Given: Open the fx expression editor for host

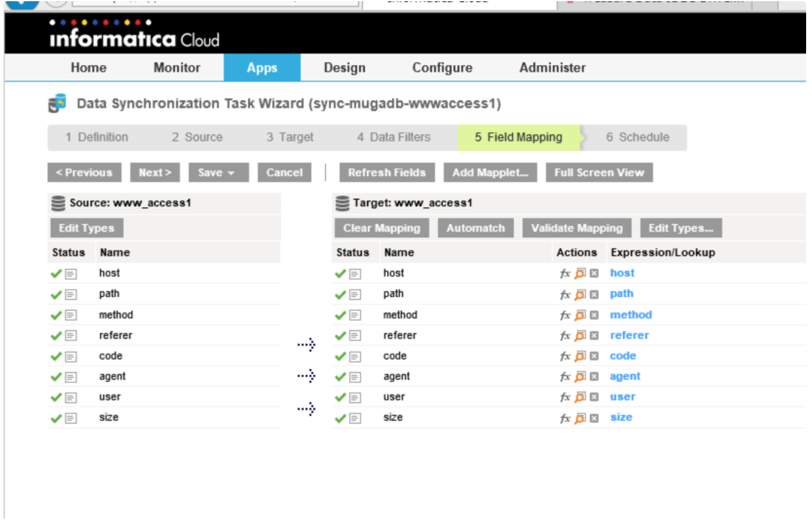Looking at the screenshot, I should tap(565, 273).
